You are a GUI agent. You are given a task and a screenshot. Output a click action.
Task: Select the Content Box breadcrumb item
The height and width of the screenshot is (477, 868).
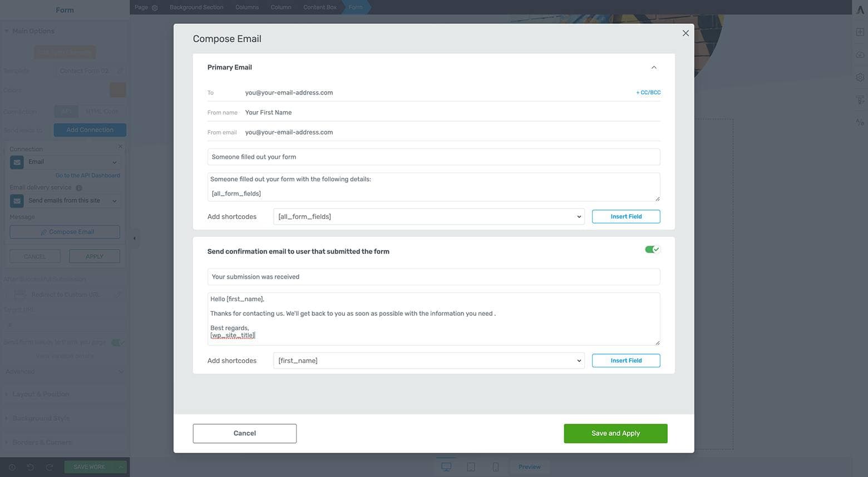pyautogui.click(x=319, y=7)
